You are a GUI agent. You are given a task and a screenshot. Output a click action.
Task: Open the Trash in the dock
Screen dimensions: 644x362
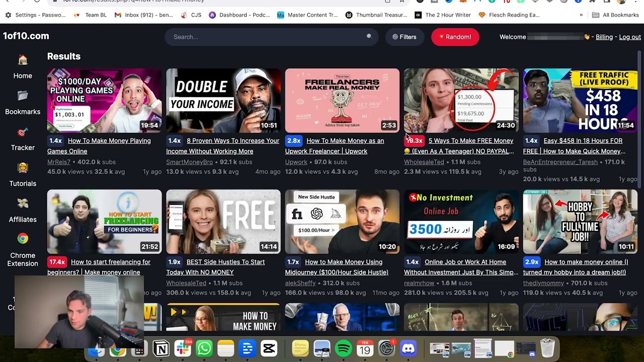pyautogui.click(x=547, y=348)
